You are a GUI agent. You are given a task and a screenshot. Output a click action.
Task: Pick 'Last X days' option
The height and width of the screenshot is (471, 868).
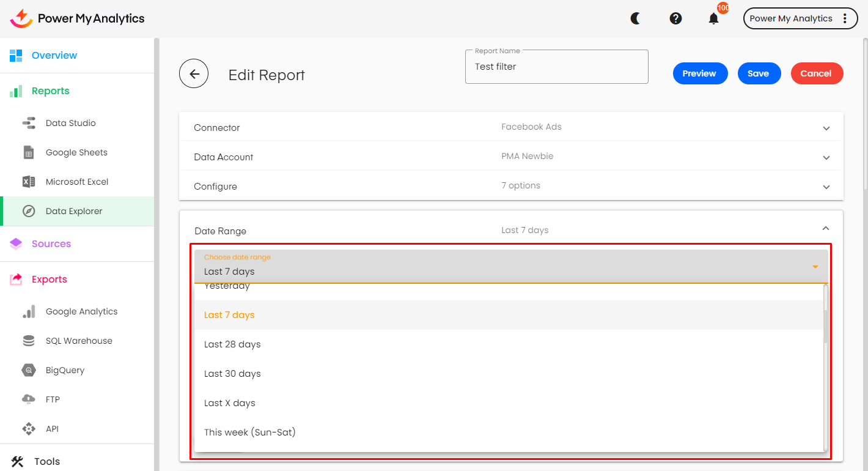230,403
